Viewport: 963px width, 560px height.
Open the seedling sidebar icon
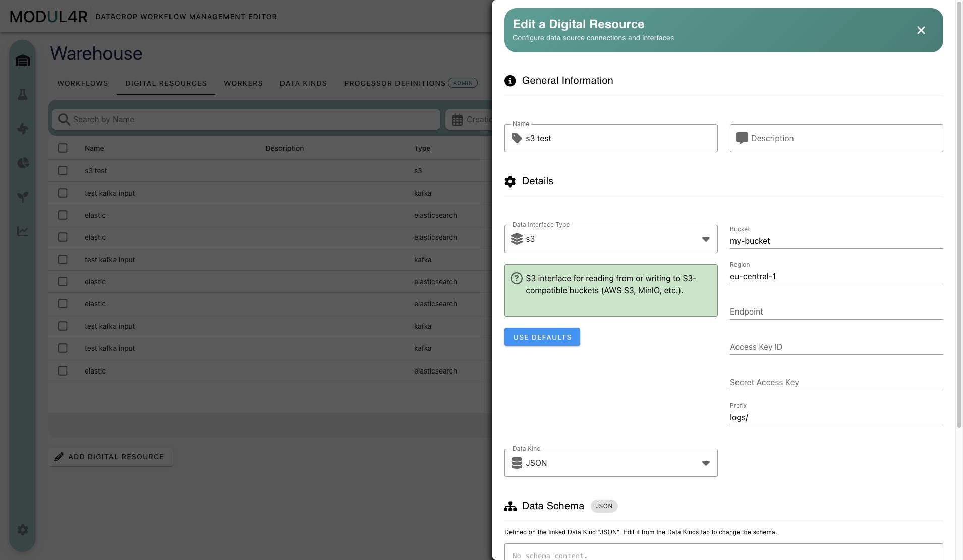(23, 197)
